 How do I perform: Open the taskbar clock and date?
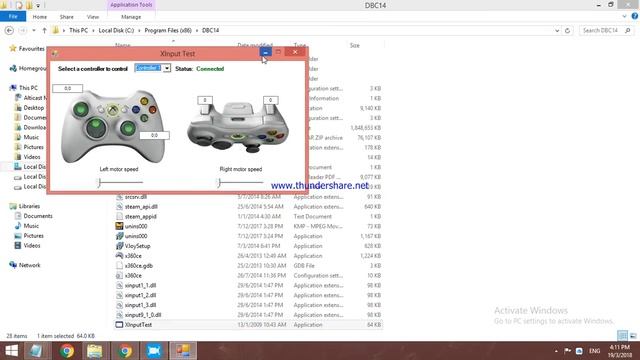tap(619, 351)
